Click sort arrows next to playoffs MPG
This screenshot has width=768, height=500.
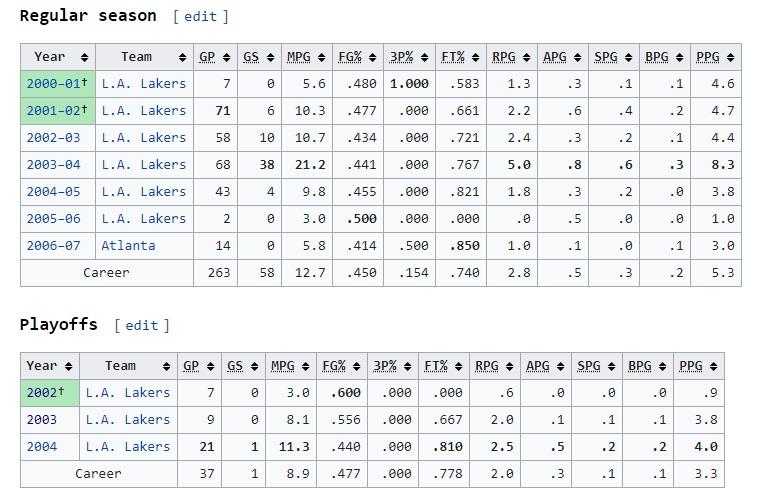305,366
